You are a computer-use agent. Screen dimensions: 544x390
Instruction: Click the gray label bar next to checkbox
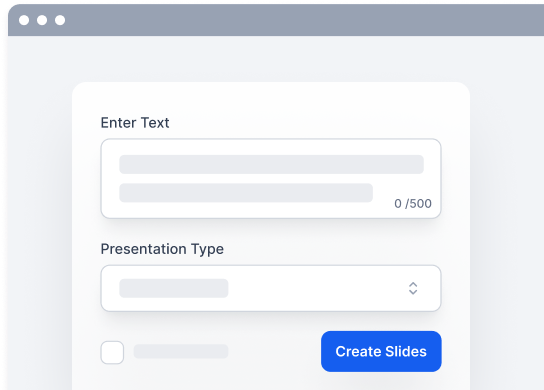tap(181, 351)
